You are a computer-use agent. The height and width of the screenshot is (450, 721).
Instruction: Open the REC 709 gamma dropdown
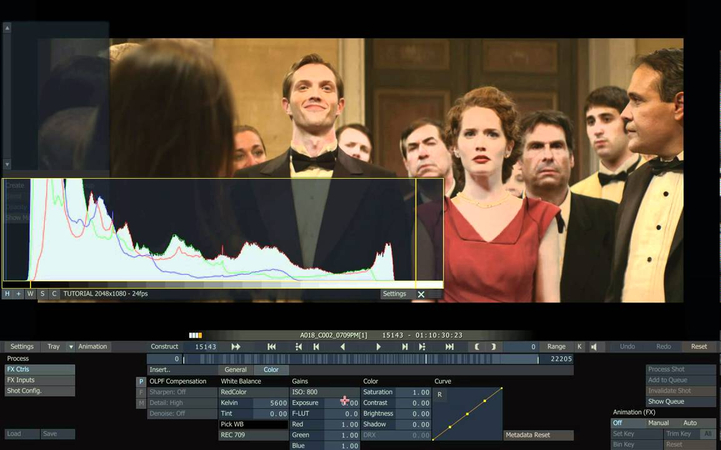254,435
